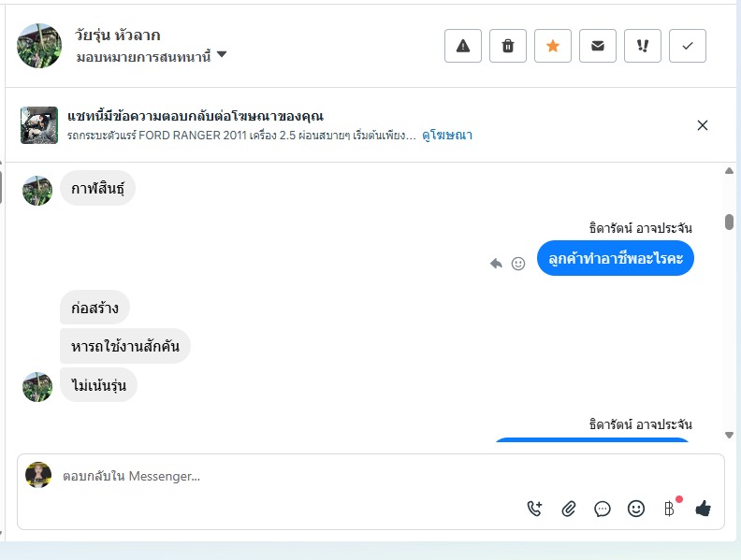741x560 pixels.
Task: Open the ดูโฆษณา ad link
Action: pyautogui.click(x=447, y=136)
